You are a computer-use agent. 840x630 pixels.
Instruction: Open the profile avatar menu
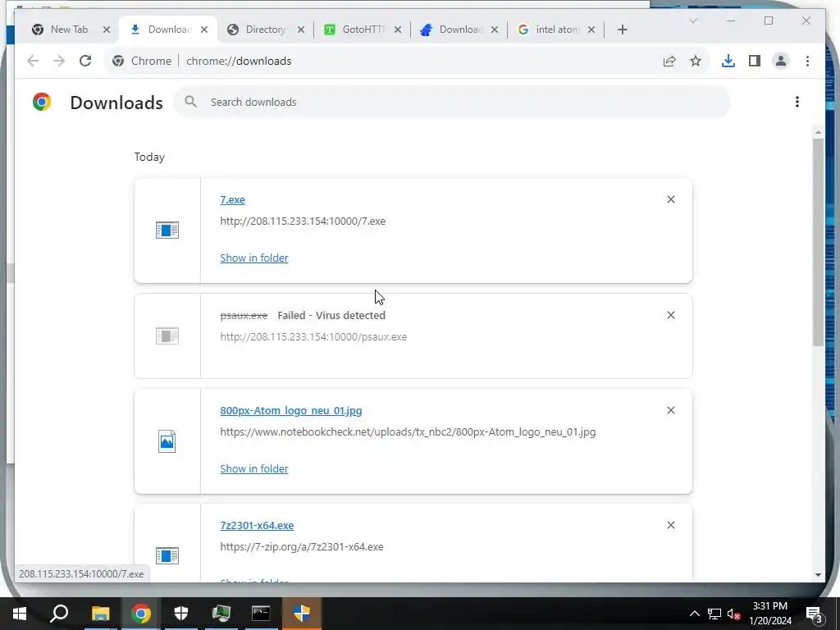tap(781, 61)
